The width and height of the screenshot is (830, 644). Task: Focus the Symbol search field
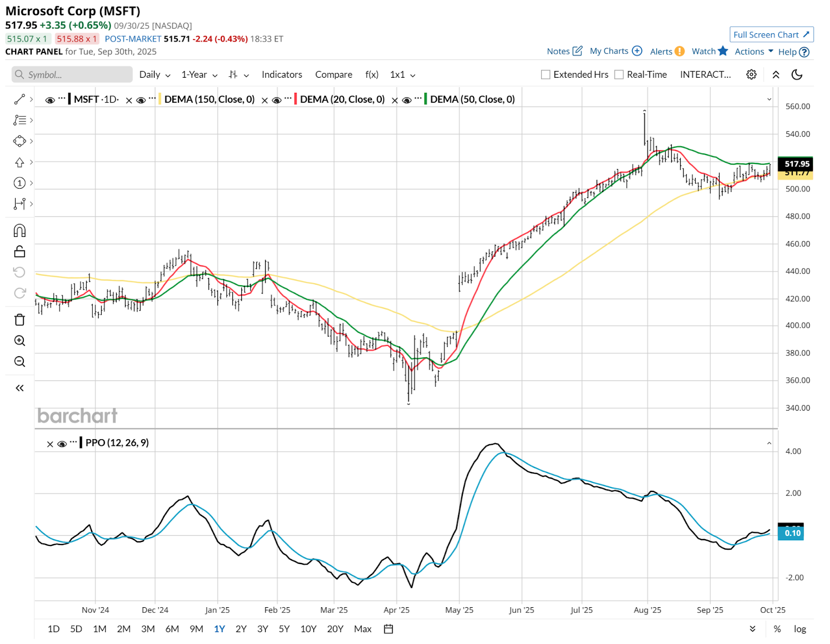point(72,75)
